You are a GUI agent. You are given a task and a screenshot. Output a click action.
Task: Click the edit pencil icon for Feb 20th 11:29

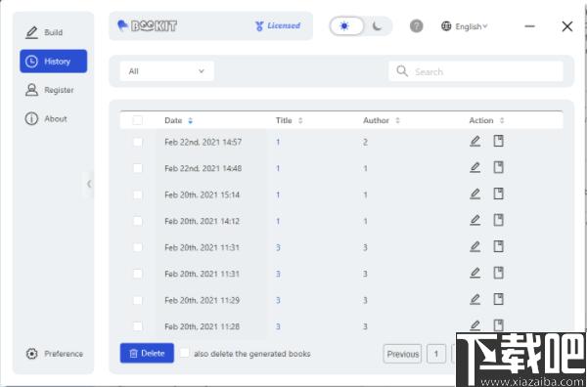click(475, 299)
